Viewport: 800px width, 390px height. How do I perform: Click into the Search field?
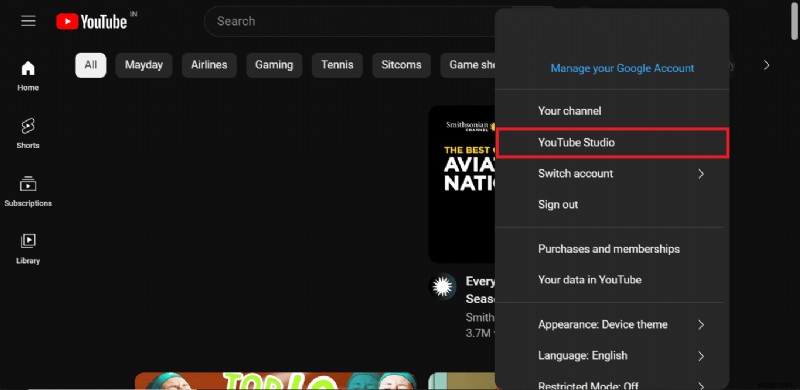[x=349, y=21]
